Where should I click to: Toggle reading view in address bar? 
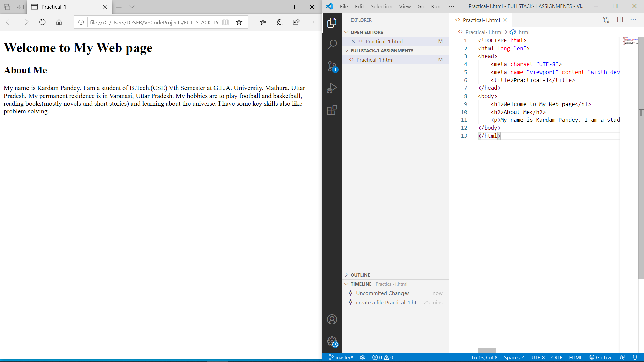coord(226,22)
